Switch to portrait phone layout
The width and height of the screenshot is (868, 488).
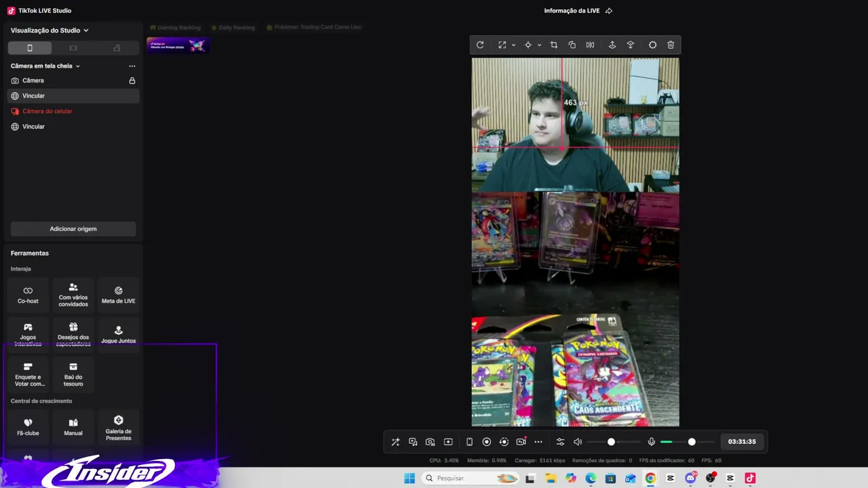coord(29,48)
